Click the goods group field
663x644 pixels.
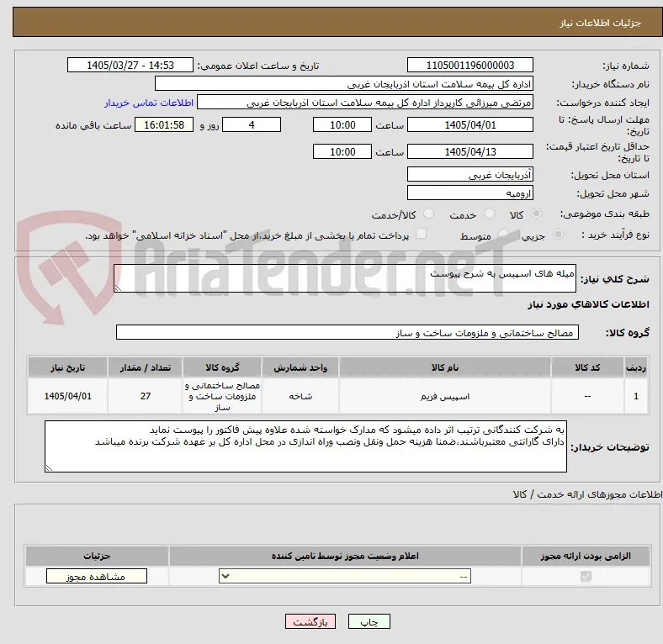[x=347, y=332]
